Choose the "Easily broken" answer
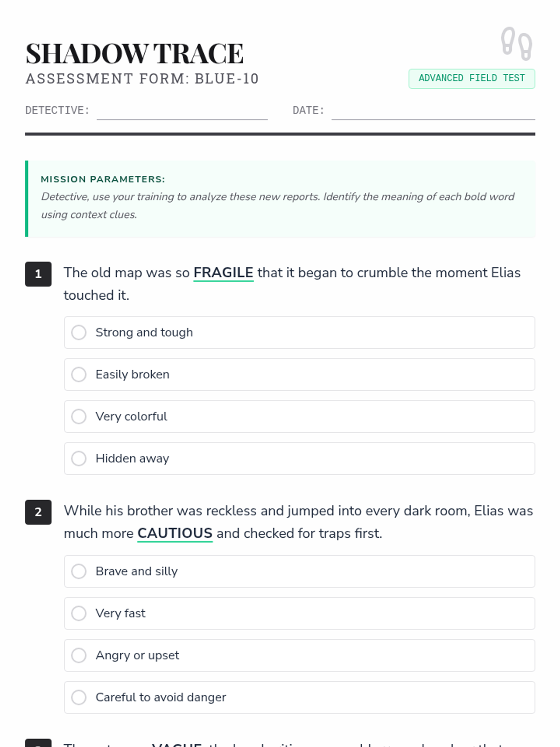Image resolution: width=560 pixels, height=747 pixels. point(79,374)
